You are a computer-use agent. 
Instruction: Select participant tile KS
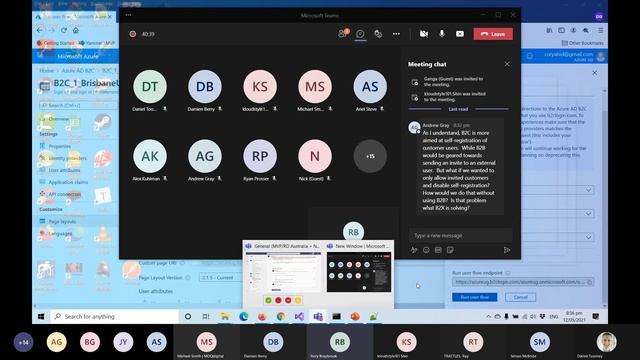coord(260,87)
